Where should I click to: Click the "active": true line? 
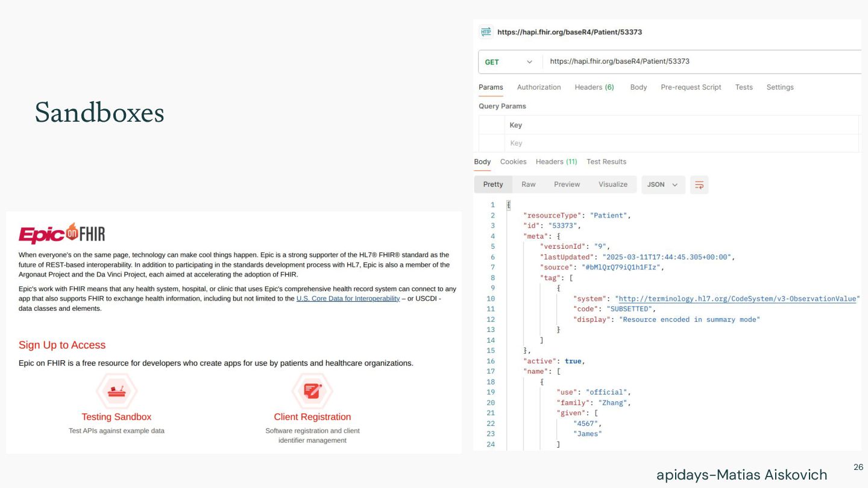pyautogui.click(x=554, y=361)
